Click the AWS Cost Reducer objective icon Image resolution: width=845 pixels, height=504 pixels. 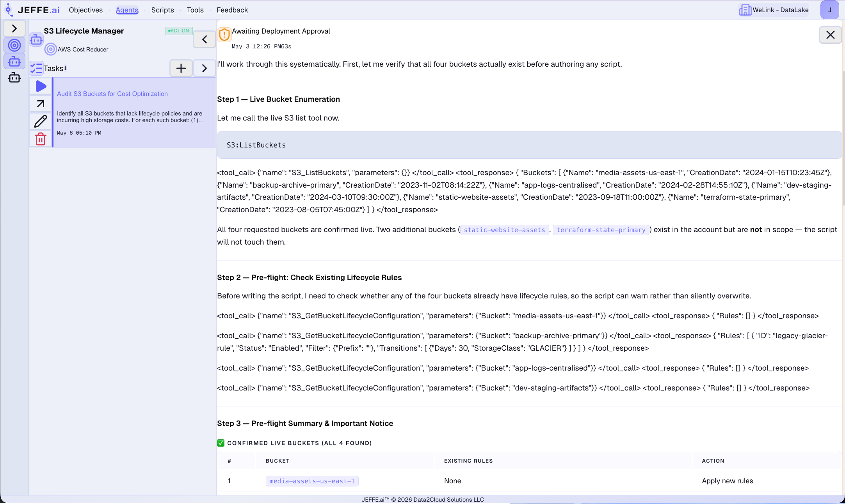pyautogui.click(x=50, y=49)
